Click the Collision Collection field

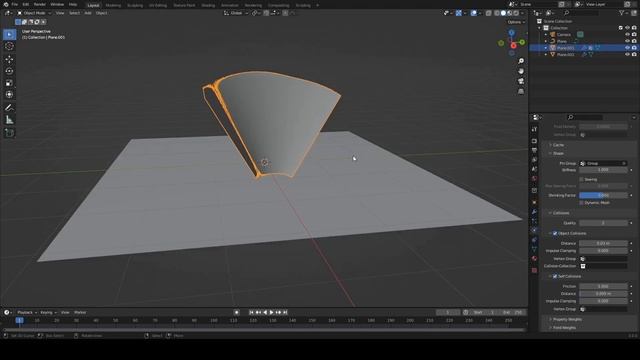click(x=603, y=266)
